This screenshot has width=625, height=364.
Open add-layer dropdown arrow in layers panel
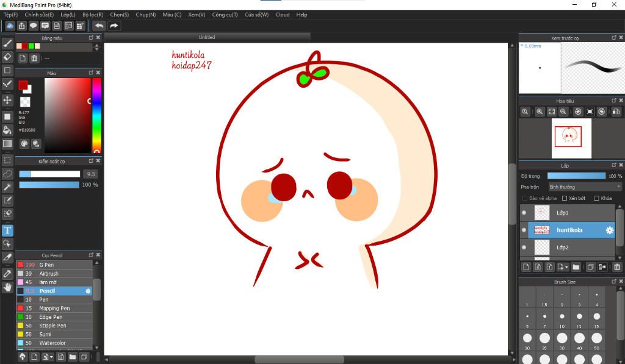tap(563, 267)
